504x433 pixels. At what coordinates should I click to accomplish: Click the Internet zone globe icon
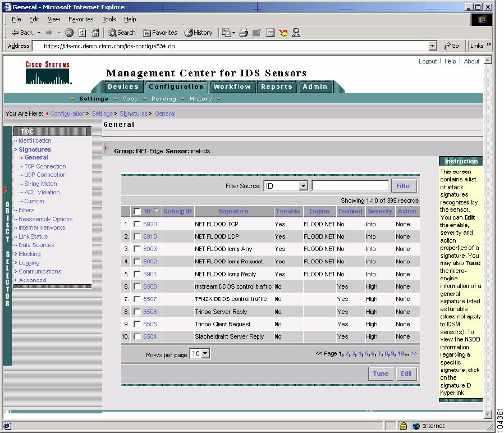[416, 426]
